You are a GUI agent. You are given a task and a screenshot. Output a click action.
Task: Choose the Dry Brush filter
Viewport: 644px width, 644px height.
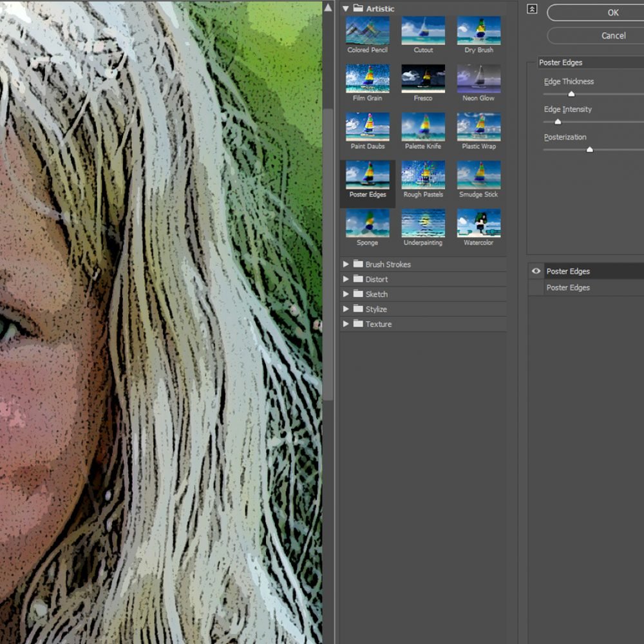tap(478, 30)
